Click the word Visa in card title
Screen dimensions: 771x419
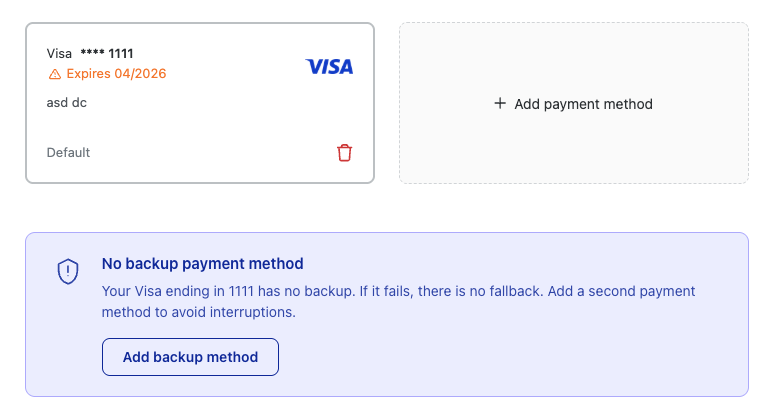click(60, 53)
